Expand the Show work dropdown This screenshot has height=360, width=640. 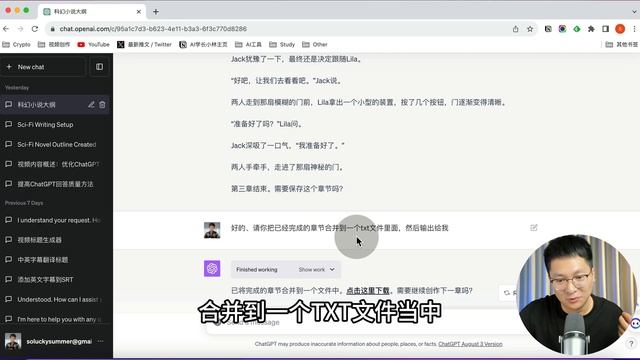pyautogui.click(x=317, y=269)
